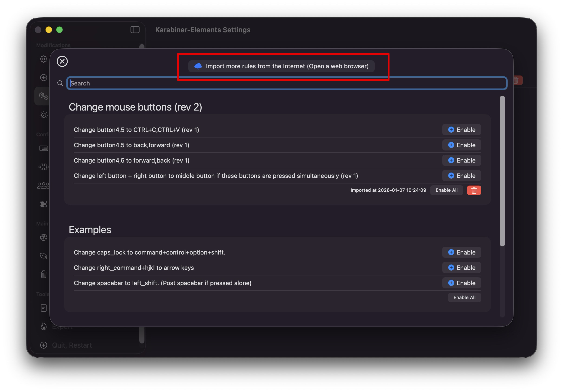
Task: Click the Log document sidebar icon
Action: pyautogui.click(x=44, y=308)
